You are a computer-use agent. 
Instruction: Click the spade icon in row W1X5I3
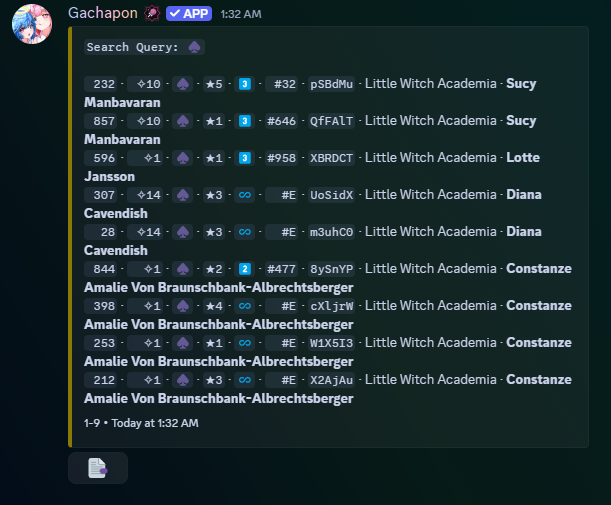click(183, 343)
